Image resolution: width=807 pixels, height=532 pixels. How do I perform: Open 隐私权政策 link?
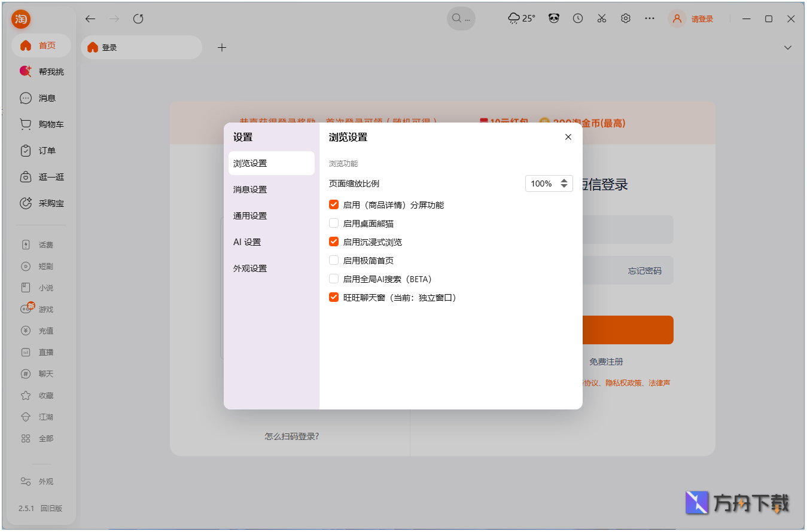tap(623, 383)
